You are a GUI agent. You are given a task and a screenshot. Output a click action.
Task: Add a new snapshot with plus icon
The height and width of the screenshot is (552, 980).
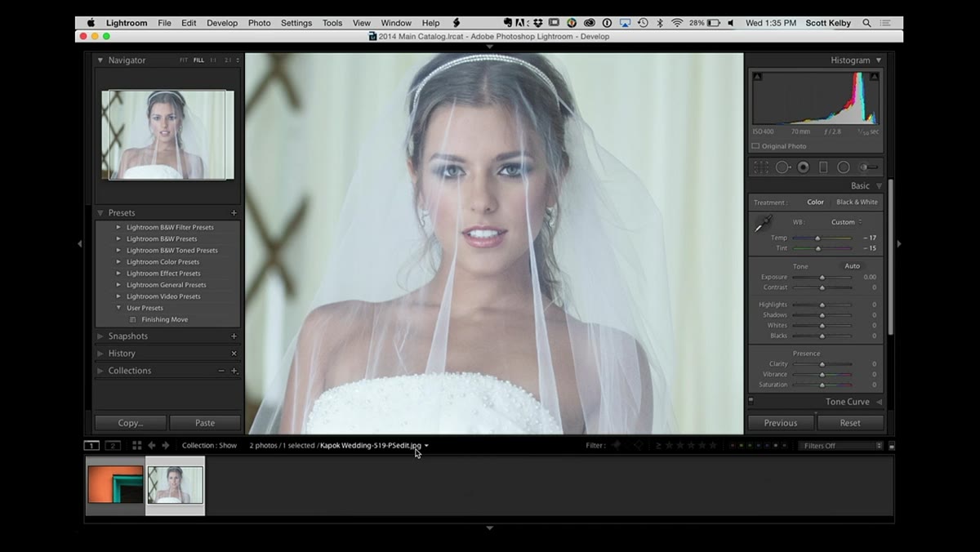coord(234,336)
